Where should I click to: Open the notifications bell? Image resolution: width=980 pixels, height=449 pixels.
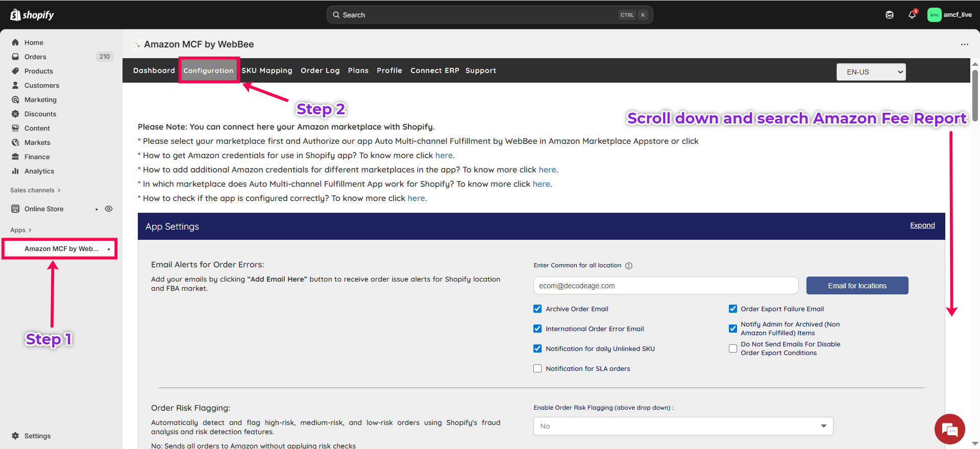(912, 15)
